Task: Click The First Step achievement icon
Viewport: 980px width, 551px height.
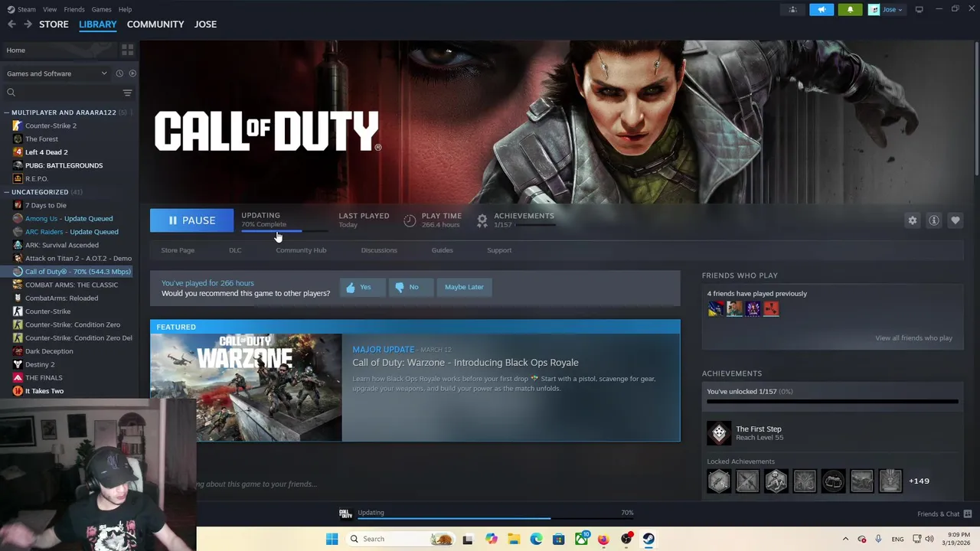Action: coord(719,433)
